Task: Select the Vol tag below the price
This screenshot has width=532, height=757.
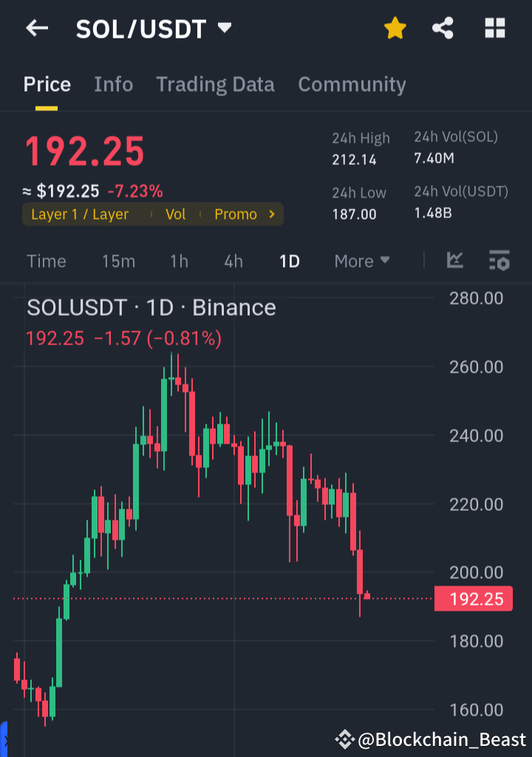Action: [x=177, y=214]
